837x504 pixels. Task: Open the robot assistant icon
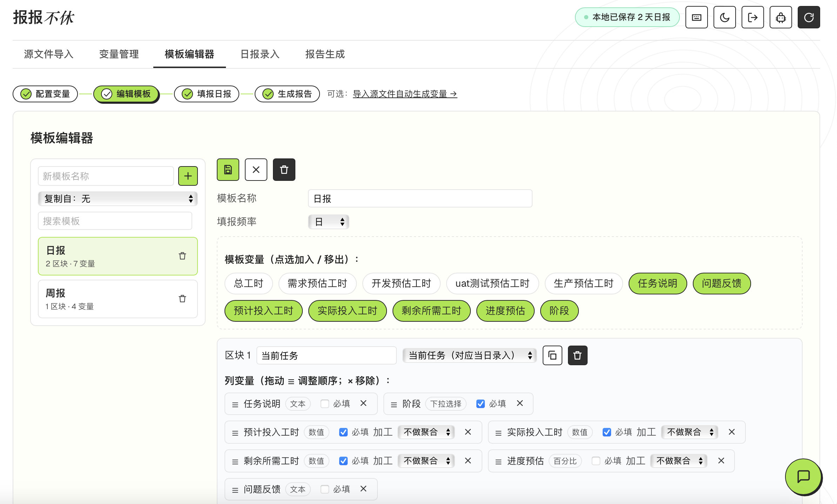(x=781, y=17)
